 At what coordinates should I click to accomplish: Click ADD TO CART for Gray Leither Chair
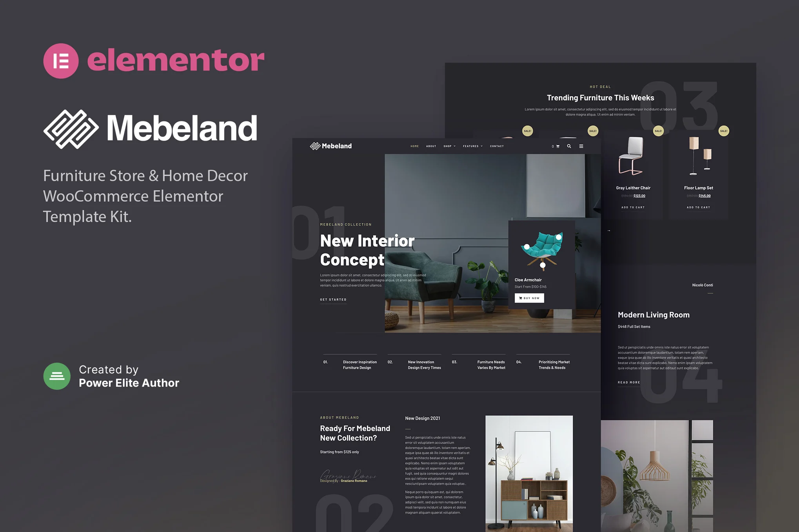coord(633,207)
